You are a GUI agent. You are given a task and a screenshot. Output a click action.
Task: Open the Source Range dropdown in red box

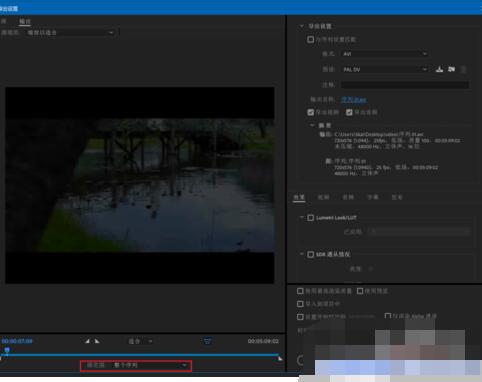pyautogui.click(x=136, y=366)
